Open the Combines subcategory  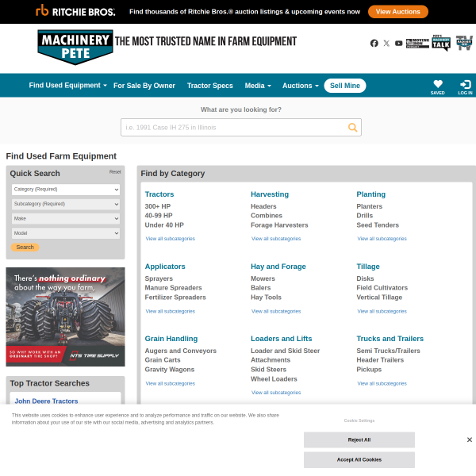coord(267,216)
